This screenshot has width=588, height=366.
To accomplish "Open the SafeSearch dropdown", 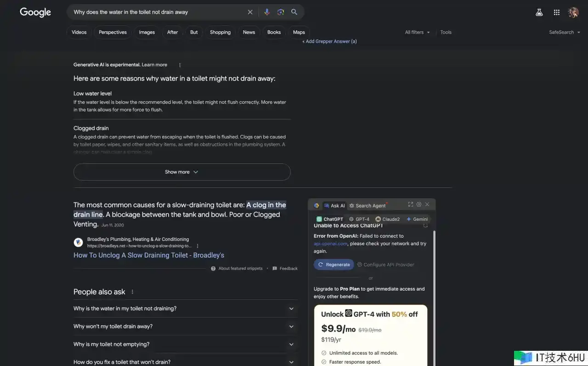I will tap(564, 32).
